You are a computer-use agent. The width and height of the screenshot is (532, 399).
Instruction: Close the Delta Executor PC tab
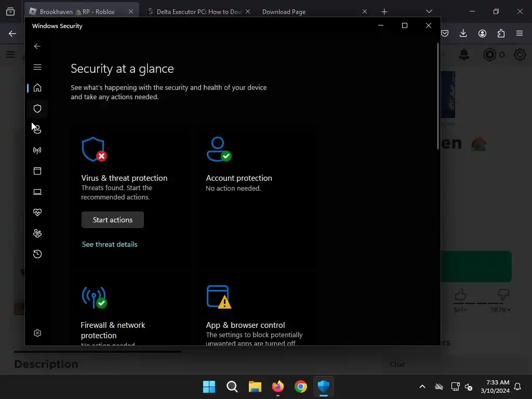(x=248, y=11)
